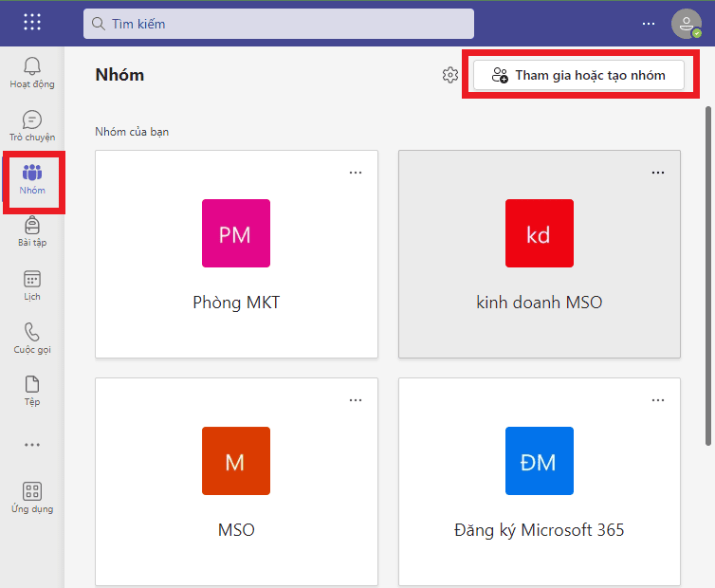The height and width of the screenshot is (588, 715).
Task: Click the vertical scrollbar of teams list
Action: pos(708,276)
